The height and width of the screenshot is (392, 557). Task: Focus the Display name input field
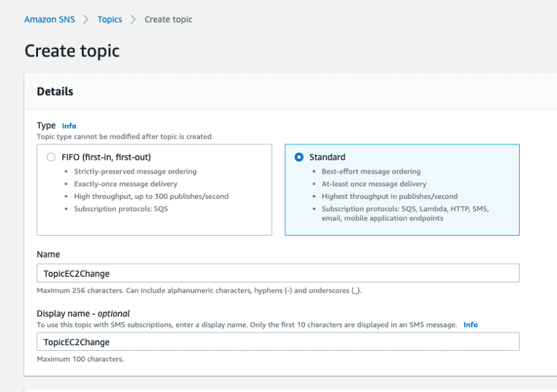[x=278, y=341]
